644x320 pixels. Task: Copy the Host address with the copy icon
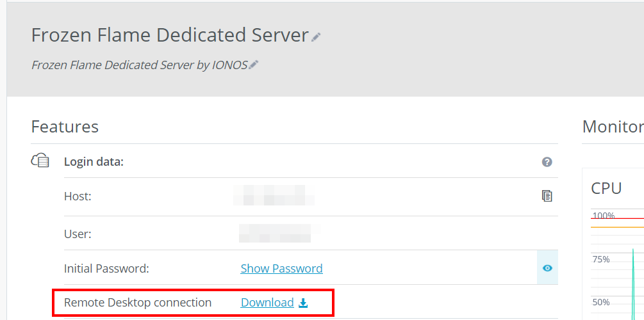[547, 196]
